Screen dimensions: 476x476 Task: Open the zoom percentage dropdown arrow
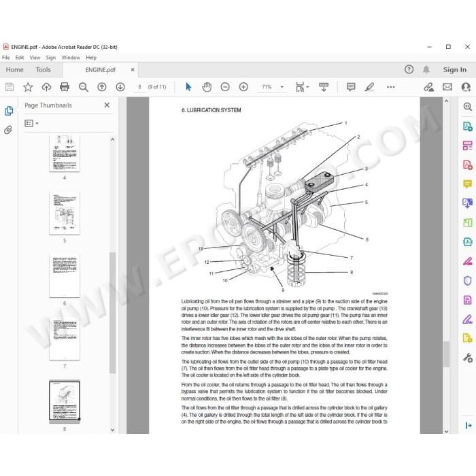(282, 87)
